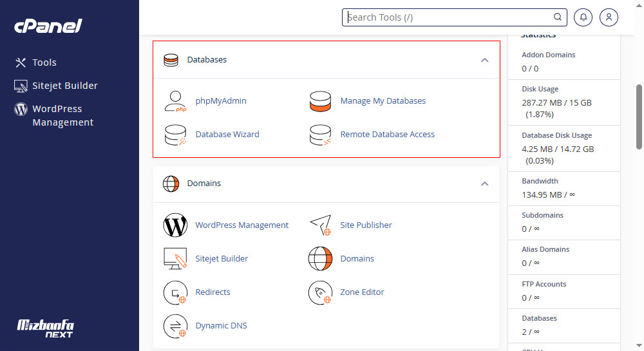Click the Zone Editor icon
644x351 pixels.
pos(320,292)
